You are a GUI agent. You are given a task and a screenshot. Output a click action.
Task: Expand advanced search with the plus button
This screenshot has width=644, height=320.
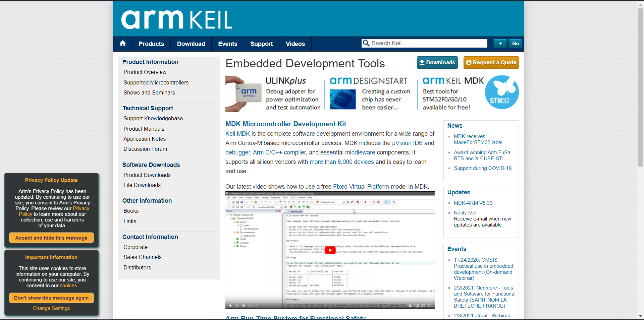(500, 43)
